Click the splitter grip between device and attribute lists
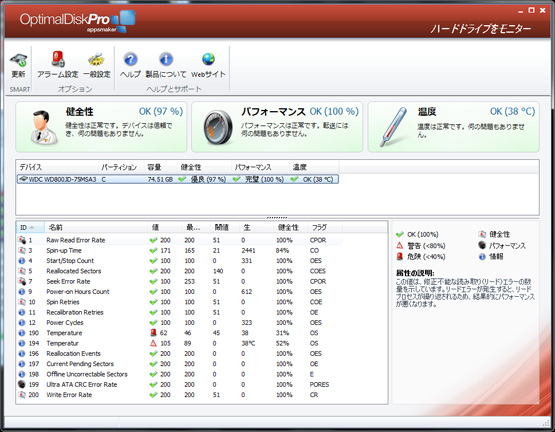Viewport: 555px width, 432px height. coord(277,217)
